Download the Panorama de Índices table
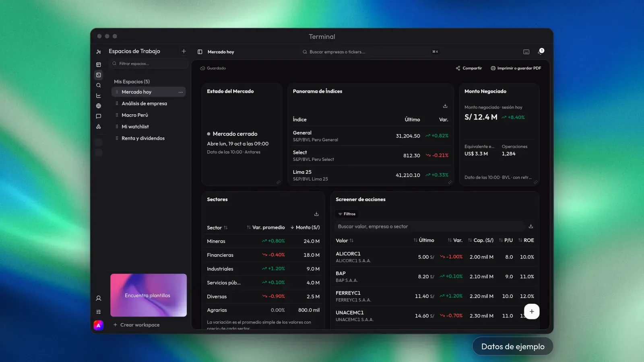Image resolution: width=644 pixels, height=362 pixels. coord(445,106)
